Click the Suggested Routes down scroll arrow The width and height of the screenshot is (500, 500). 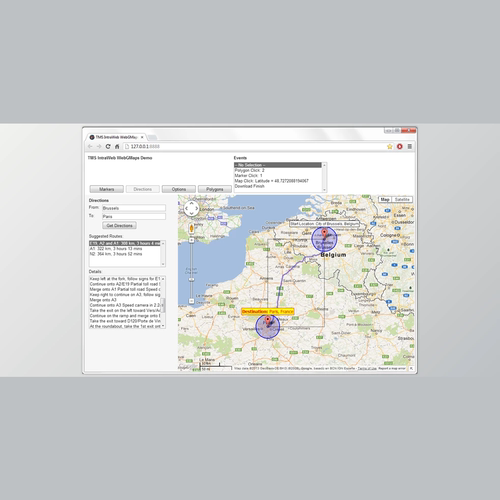(163, 264)
